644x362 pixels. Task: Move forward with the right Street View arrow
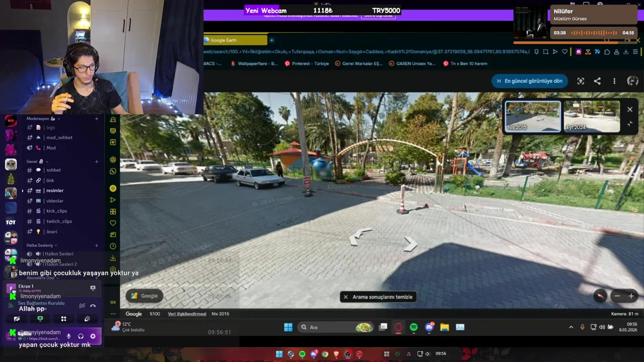(410, 245)
